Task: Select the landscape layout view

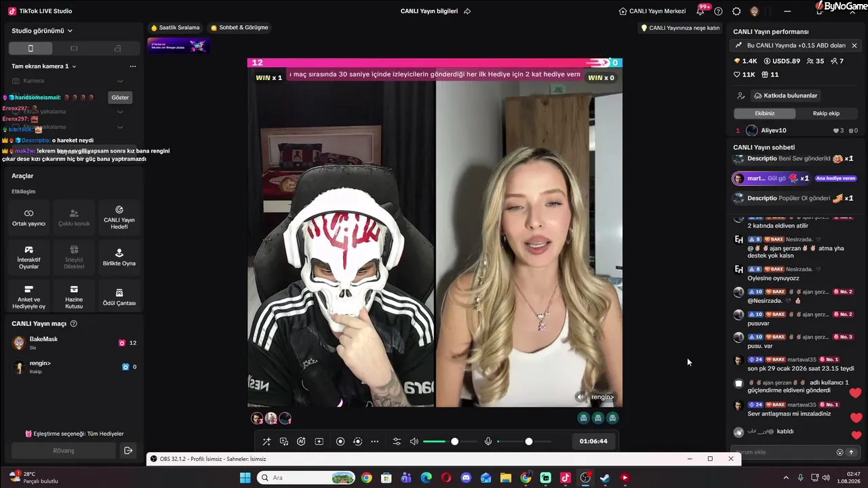Action: tap(74, 48)
